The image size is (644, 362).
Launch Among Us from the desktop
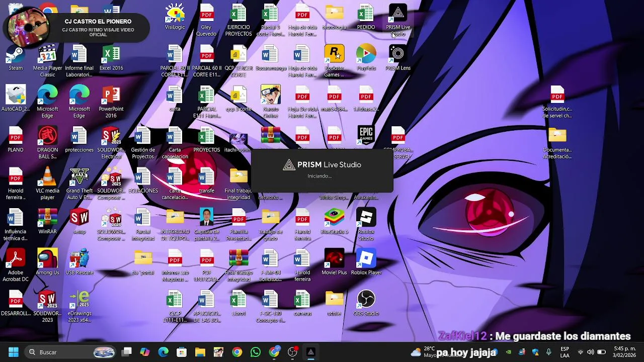(47, 262)
